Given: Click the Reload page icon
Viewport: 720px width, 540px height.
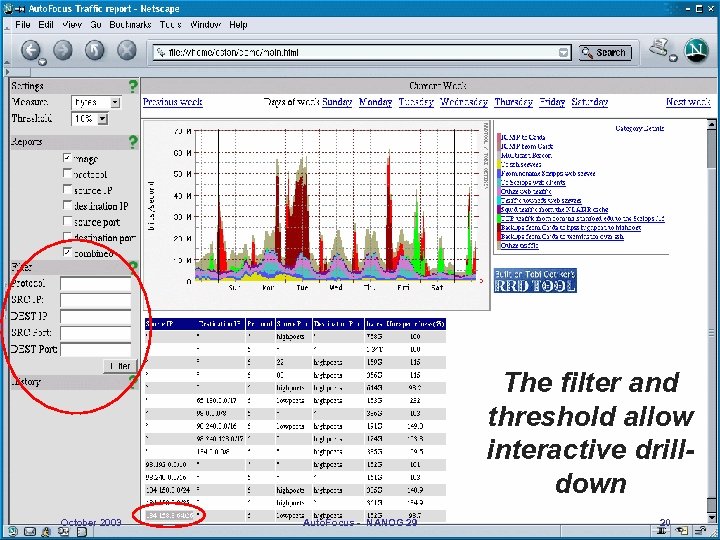Looking at the screenshot, I should pos(95,50).
